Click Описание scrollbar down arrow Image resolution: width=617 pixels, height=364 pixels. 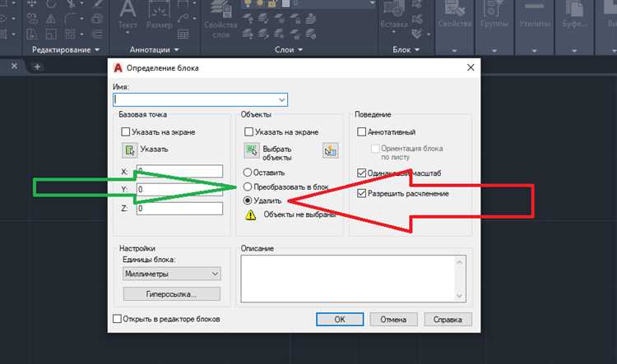(460, 296)
